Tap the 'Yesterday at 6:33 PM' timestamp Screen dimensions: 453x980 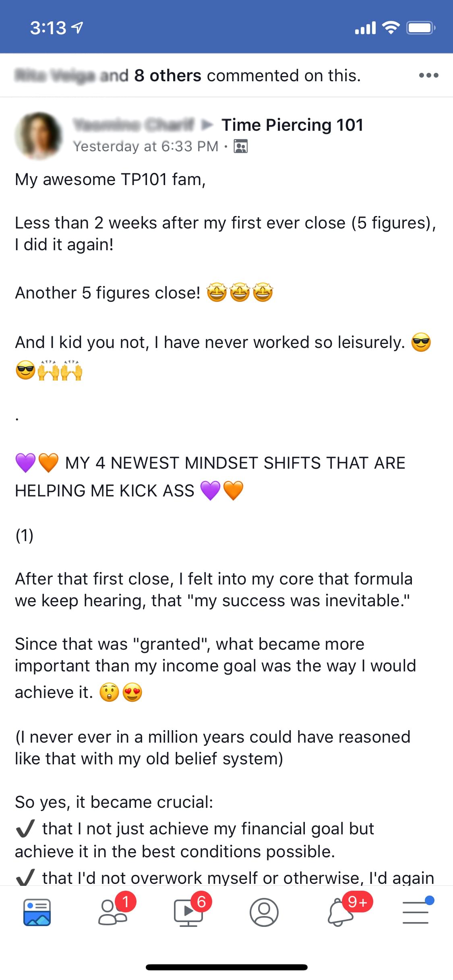pos(146,146)
